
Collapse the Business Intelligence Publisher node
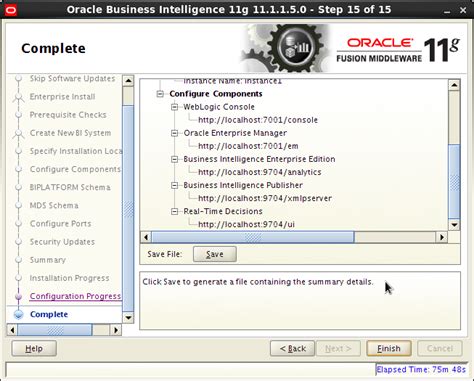[x=174, y=185]
